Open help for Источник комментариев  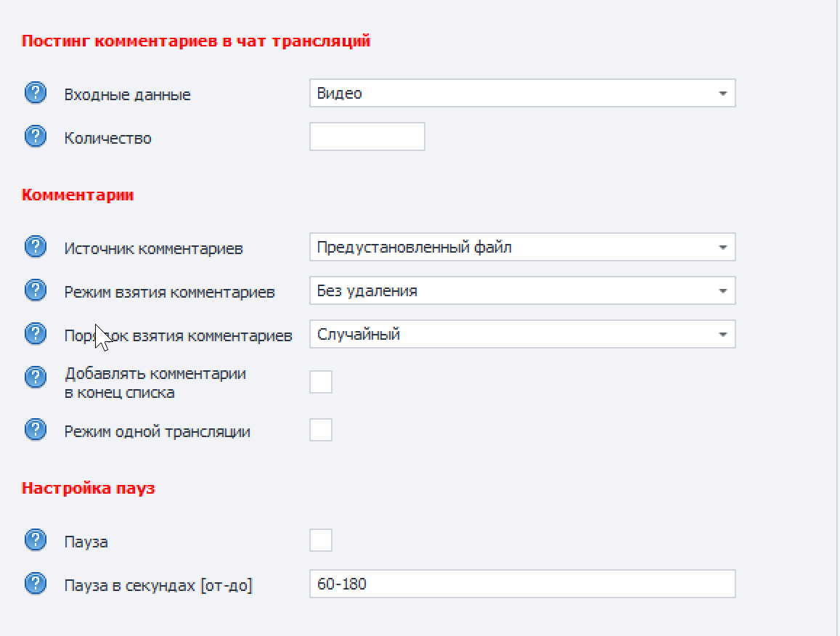36,248
